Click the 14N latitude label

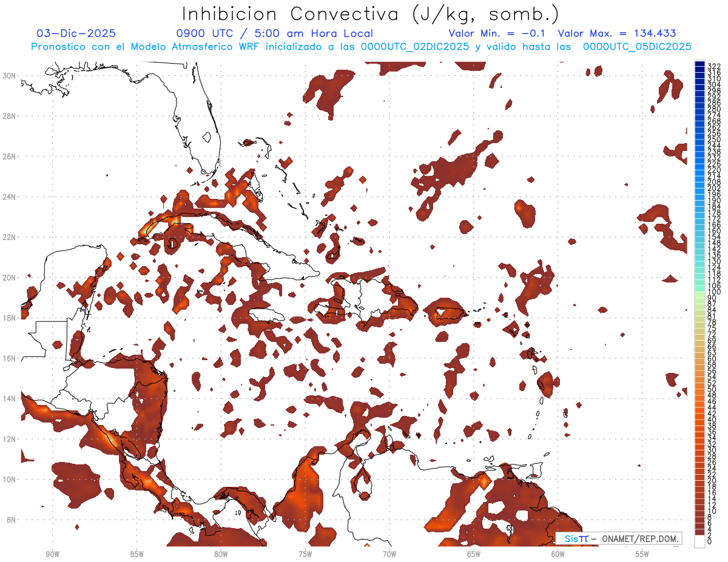tap(10, 398)
